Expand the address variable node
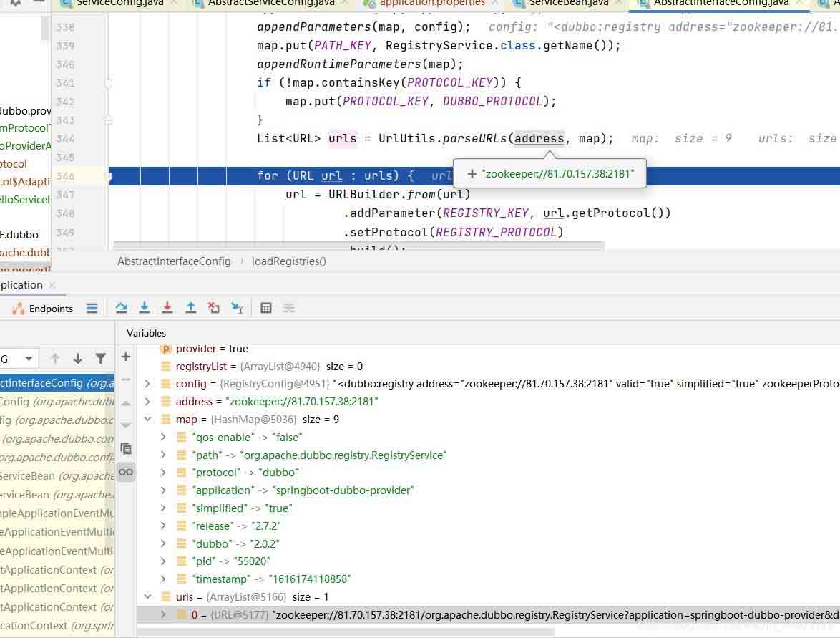This screenshot has width=840, height=638. coord(147,402)
